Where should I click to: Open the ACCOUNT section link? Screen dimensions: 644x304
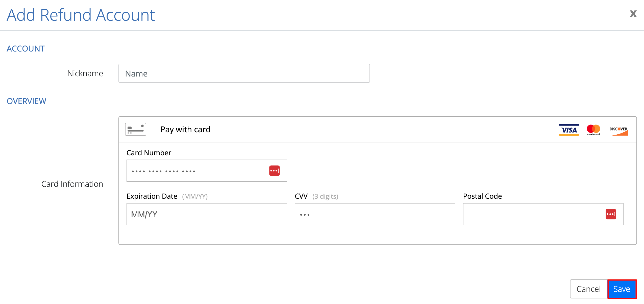pos(26,48)
